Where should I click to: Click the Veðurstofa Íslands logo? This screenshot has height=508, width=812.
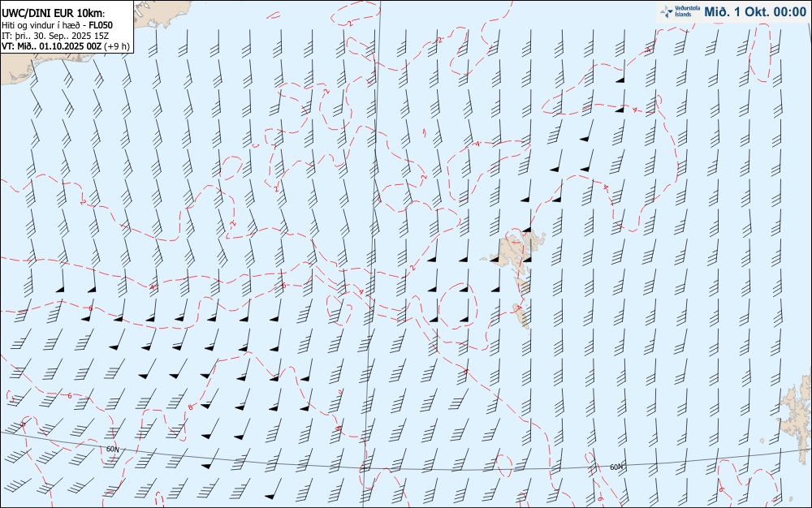680,11
